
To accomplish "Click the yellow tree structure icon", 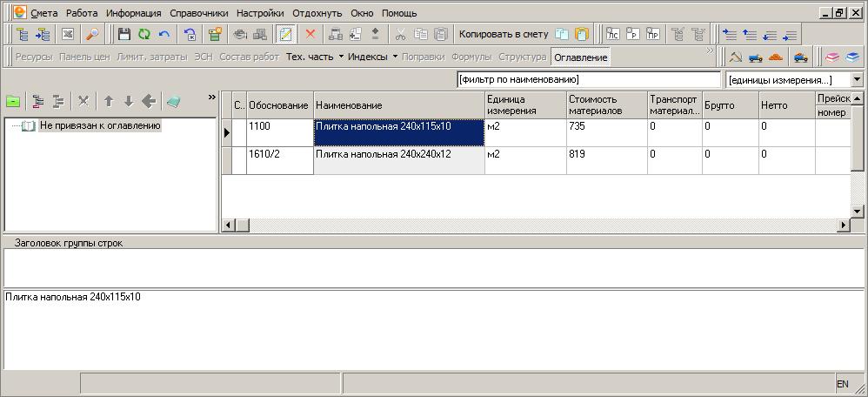I will click(x=23, y=34).
